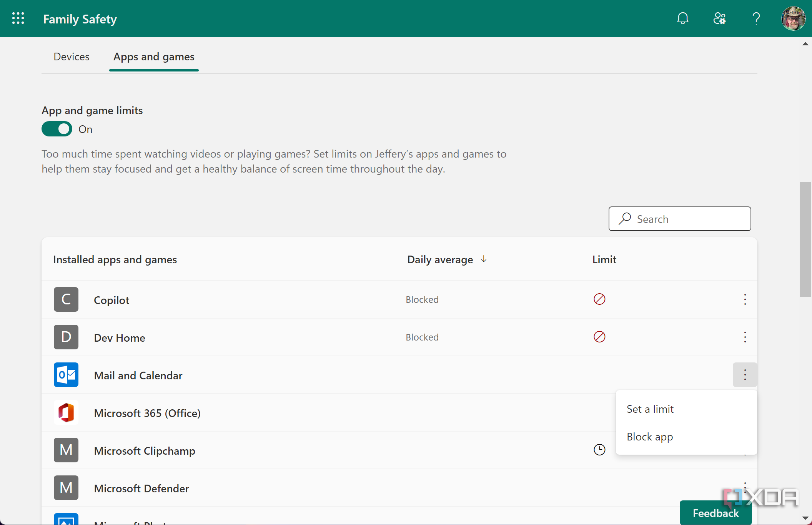The width and height of the screenshot is (812, 525).
Task: Click the Daily average column header
Action: 440,260
